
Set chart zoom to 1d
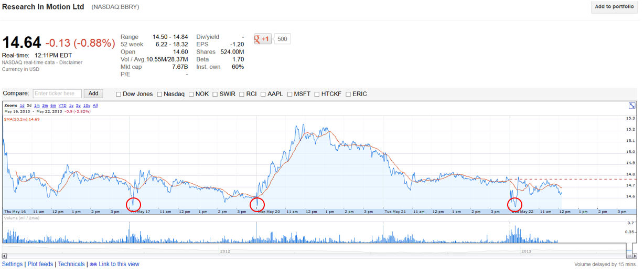22,106
